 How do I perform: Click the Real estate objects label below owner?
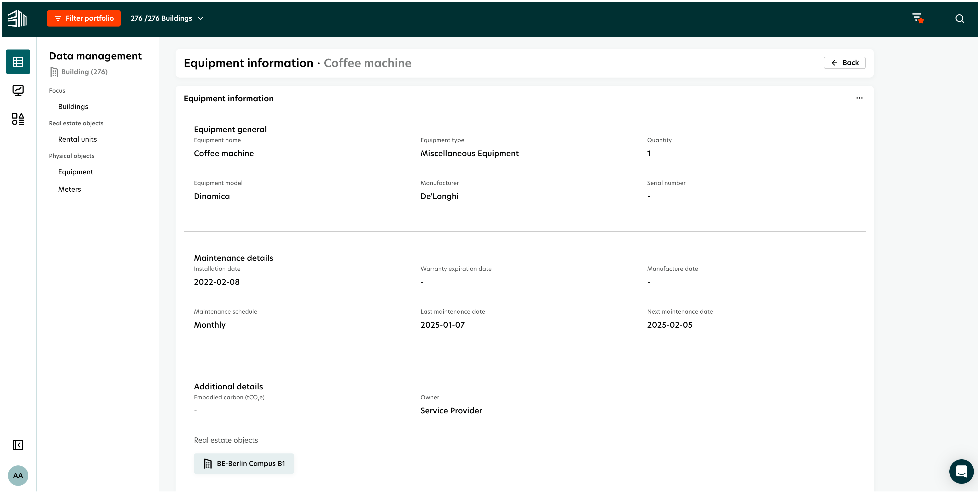click(x=226, y=440)
